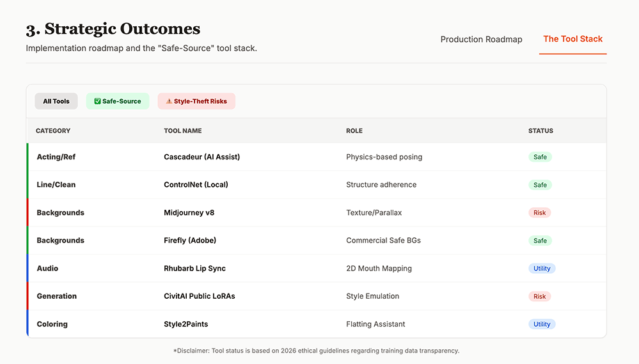Select Style2Paints tool name
639x364 pixels.
[186, 324]
